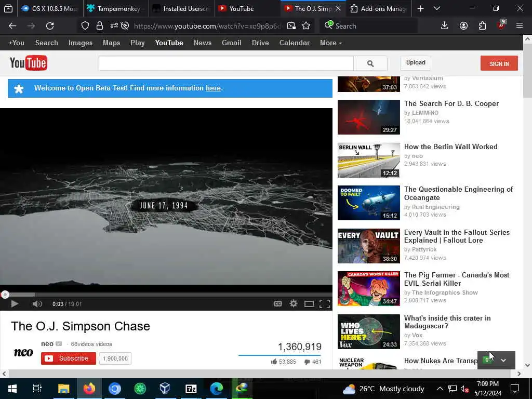Open the extensions puzzle icon

[482, 26]
